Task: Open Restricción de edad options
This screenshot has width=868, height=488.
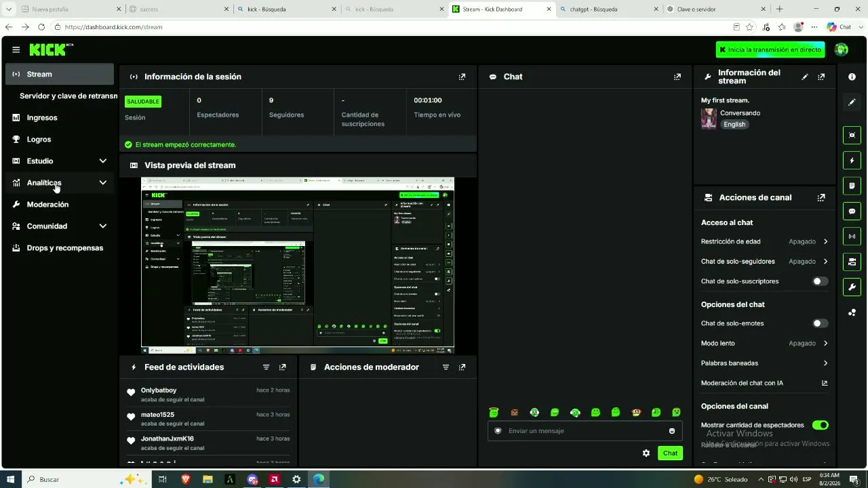Action: coord(764,241)
